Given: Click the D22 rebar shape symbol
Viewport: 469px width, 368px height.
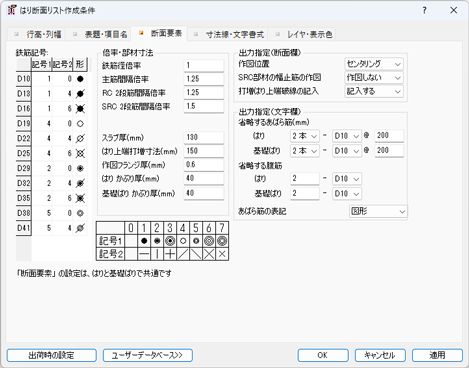Looking at the screenshot, I should [80, 139].
